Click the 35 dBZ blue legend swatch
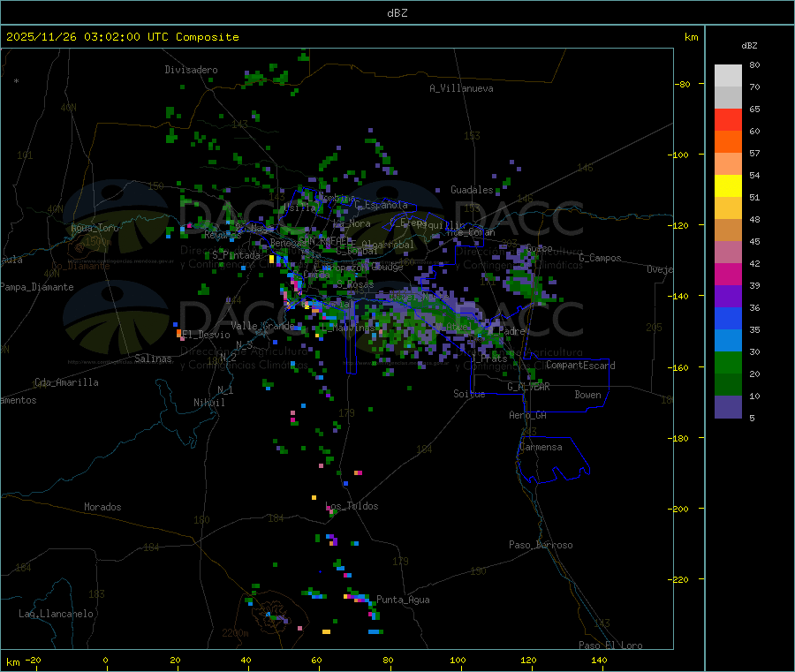 728,341
